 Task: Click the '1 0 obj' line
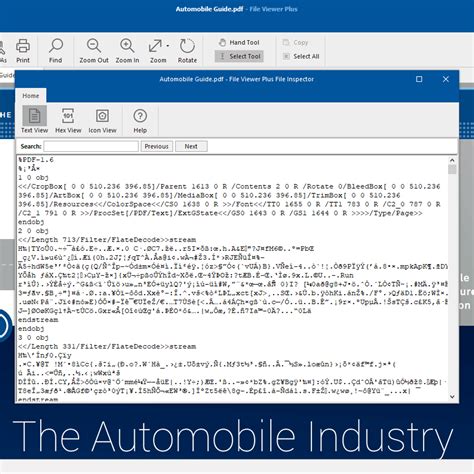[33, 177]
